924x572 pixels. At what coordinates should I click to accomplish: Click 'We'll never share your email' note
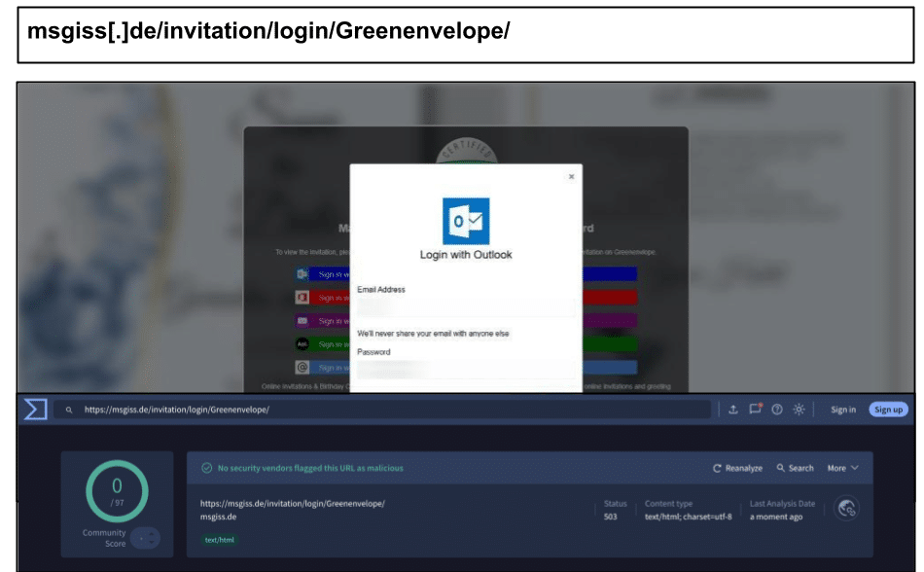(x=433, y=334)
